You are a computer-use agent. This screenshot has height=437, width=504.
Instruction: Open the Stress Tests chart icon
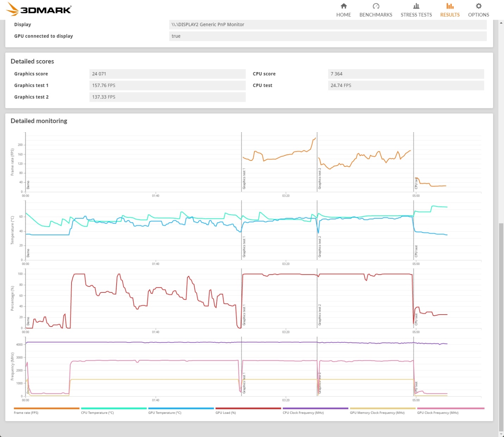(x=416, y=6)
